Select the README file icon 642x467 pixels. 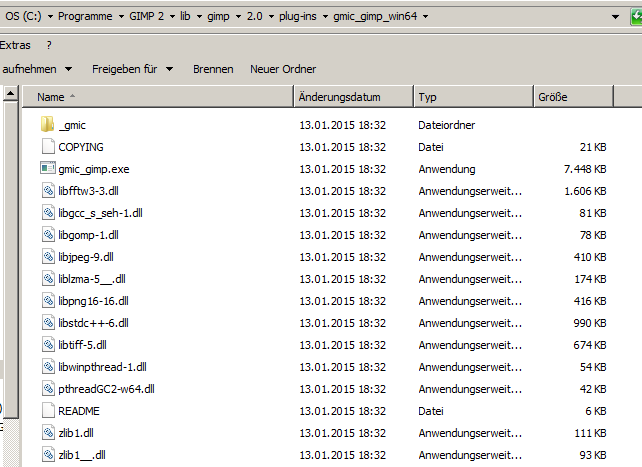click(x=48, y=411)
